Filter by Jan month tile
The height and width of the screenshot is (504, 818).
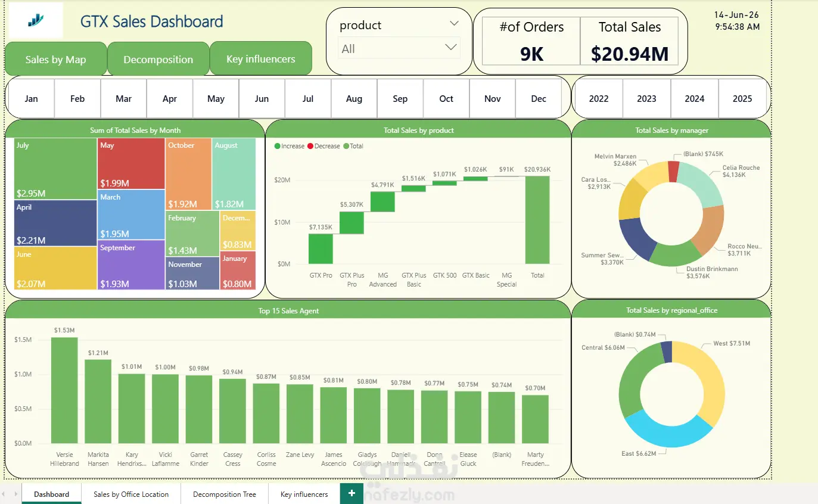(x=31, y=98)
